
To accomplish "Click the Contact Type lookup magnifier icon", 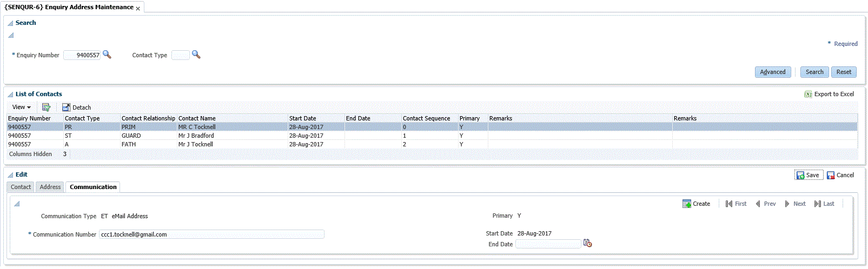I will [x=196, y=55].
